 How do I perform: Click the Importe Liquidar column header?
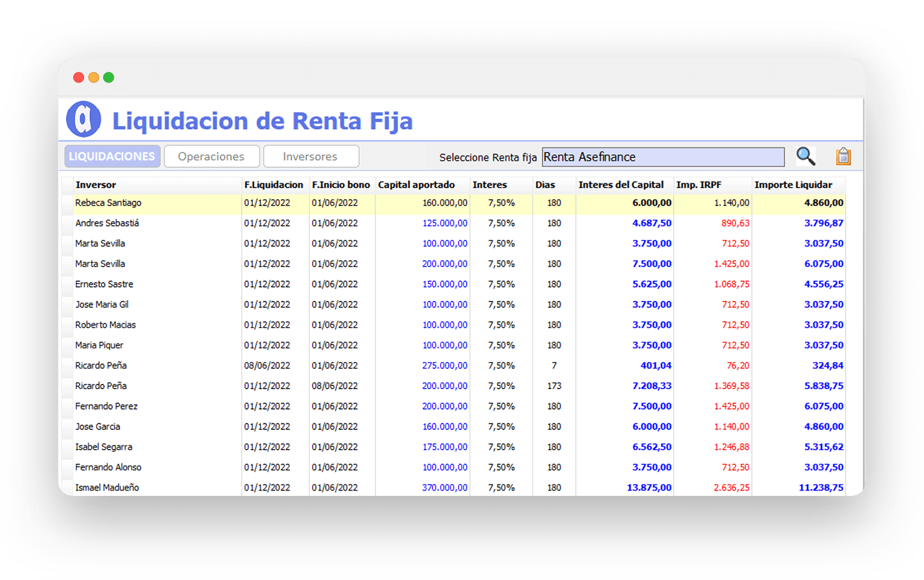coord(793,185)
